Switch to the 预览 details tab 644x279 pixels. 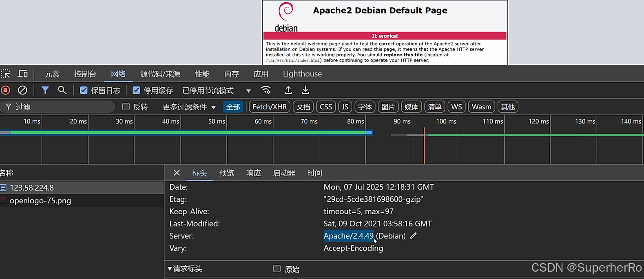227,173
